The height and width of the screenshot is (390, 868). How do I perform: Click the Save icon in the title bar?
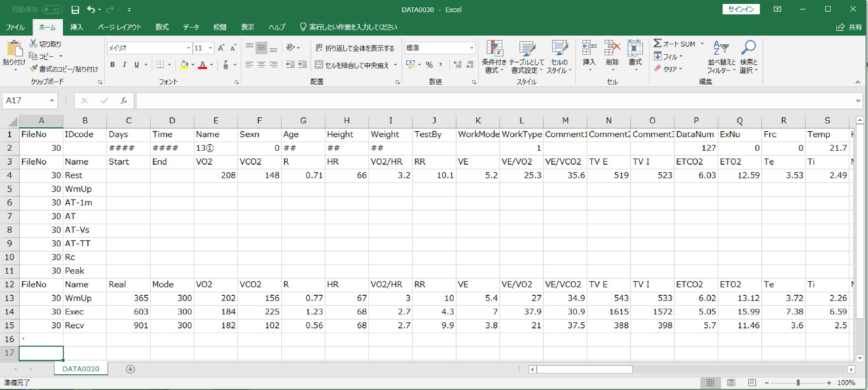tap(75, 10)
